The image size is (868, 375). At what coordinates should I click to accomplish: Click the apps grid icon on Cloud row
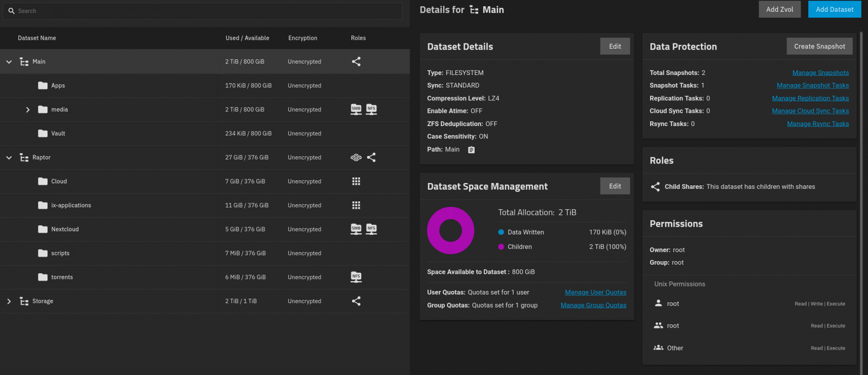pyautogui.click(x=356, y=181)
